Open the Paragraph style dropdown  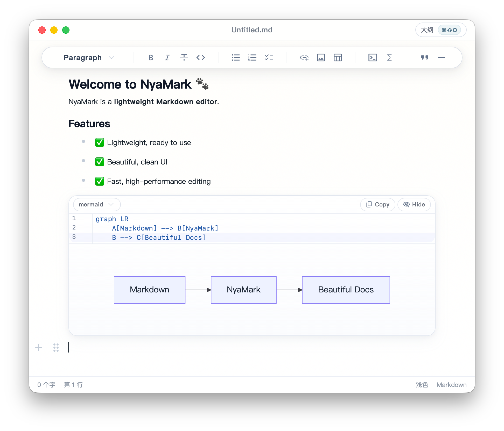[x=89, y=58]
